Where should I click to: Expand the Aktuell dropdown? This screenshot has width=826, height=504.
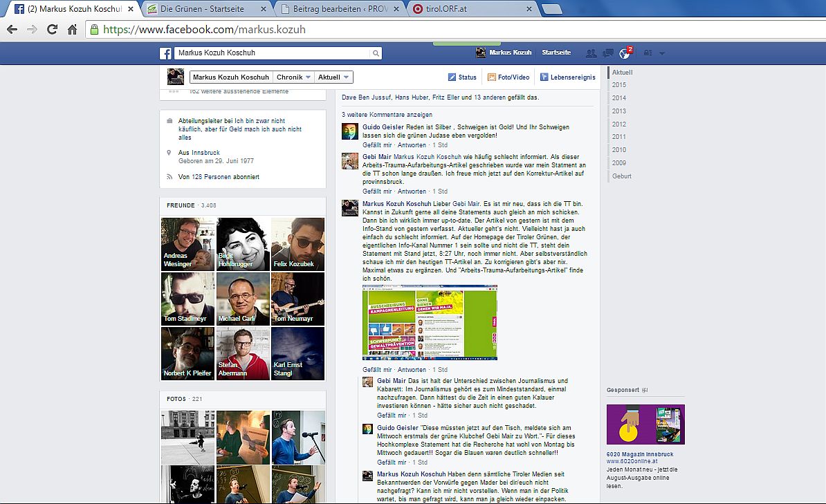(333, 77)
